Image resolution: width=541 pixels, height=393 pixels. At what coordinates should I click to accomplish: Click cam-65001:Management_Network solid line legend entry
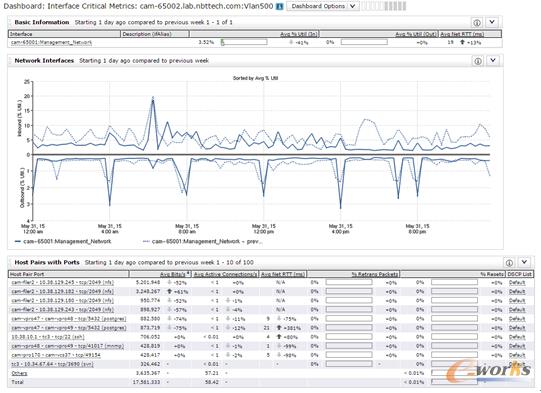[x=63, y=242]
